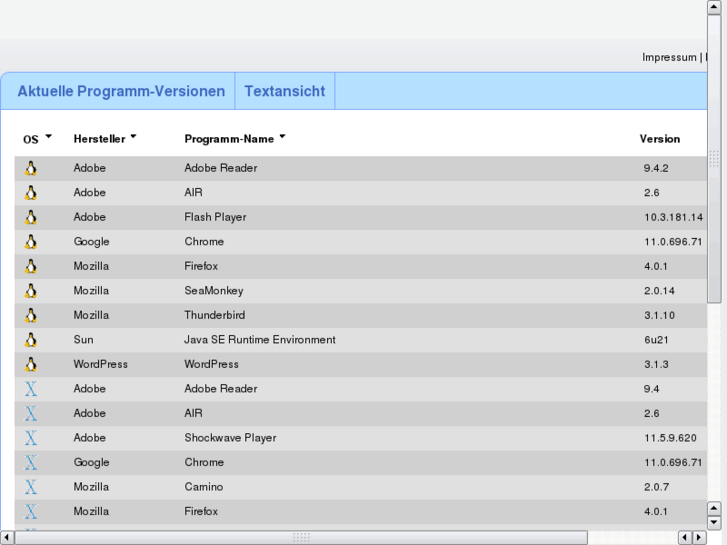Click Mac OS X icon in Shockwave Player row

pyautogui.click(x=31, y=438)
